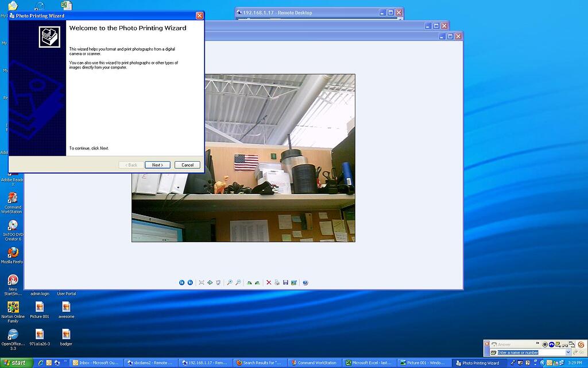This screenshot has width=588, height=368.
Task: Delete the current picture
Action: tap(269, 282)
